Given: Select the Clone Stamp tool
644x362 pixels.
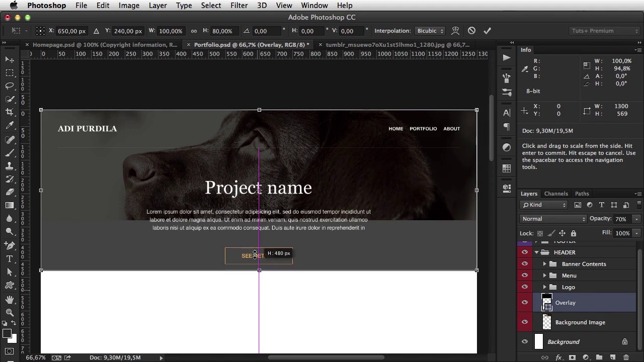Looking at the screenshot, I should pos(10,165).
